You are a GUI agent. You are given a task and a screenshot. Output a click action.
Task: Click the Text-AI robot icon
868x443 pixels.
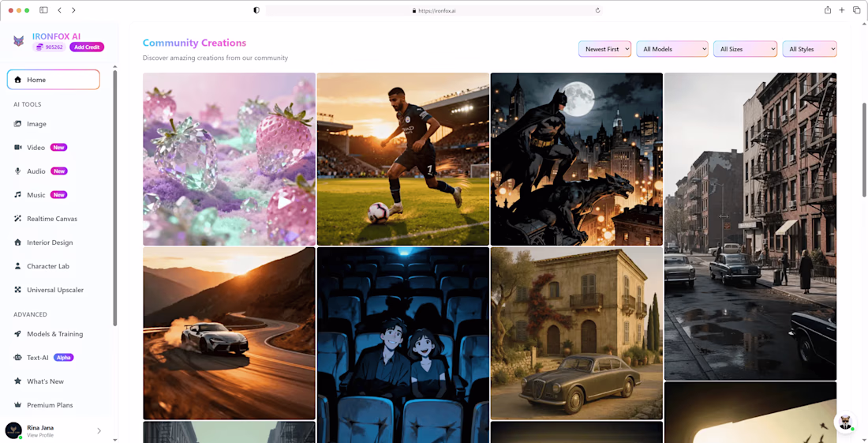(x=17, y=358)
